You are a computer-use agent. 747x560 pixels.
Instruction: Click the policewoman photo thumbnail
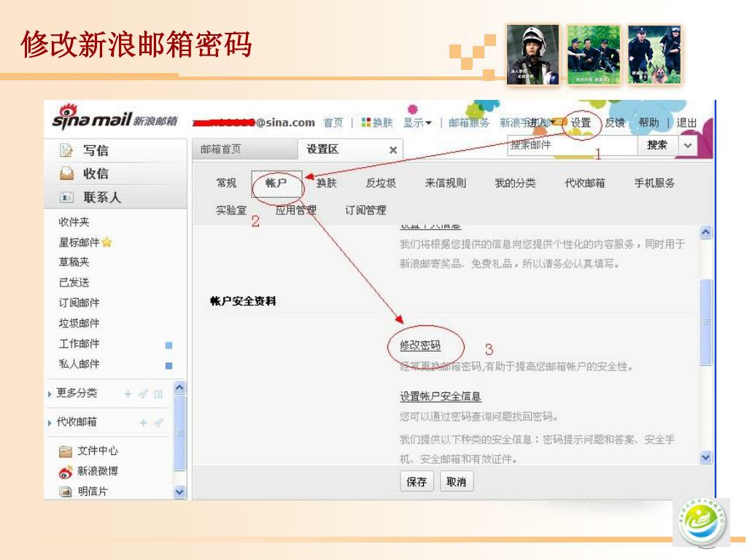pyautogui.click(x=533, y=55)
